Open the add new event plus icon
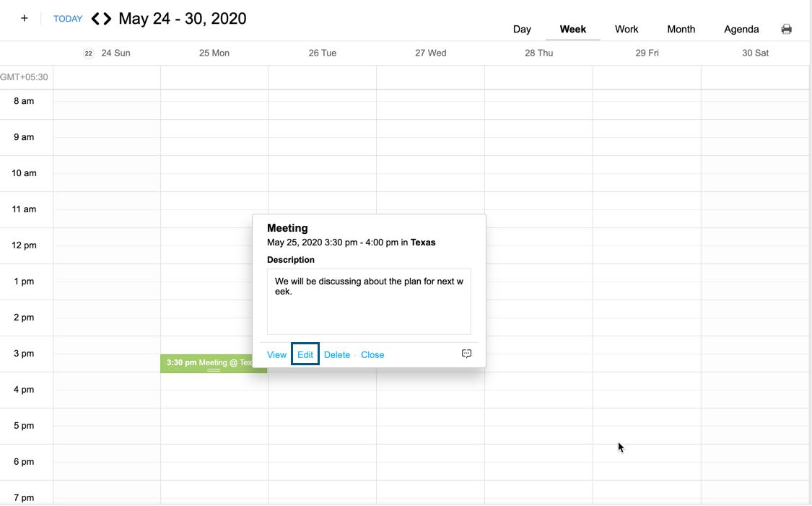This screenshot has width=812, height=506. [x=24, y=17]
